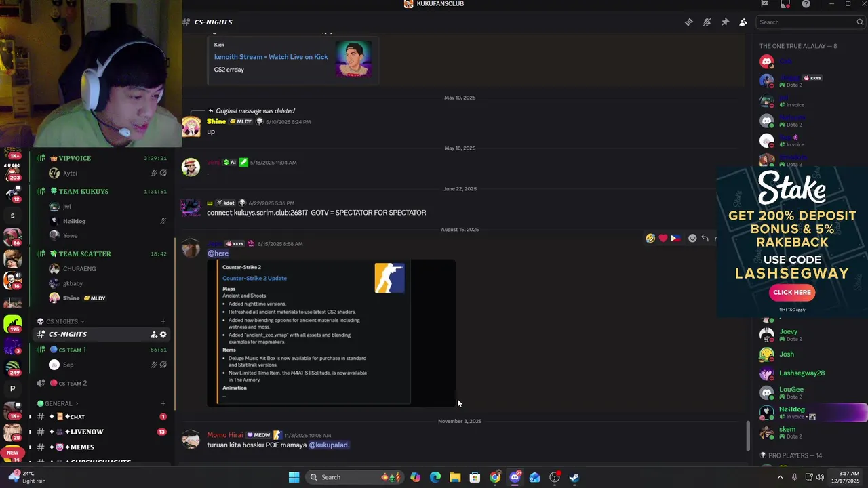Screen dimensions: 868x488
Task: Open CS-NIGHTS channel settings gear
Action: coord(163,334)
